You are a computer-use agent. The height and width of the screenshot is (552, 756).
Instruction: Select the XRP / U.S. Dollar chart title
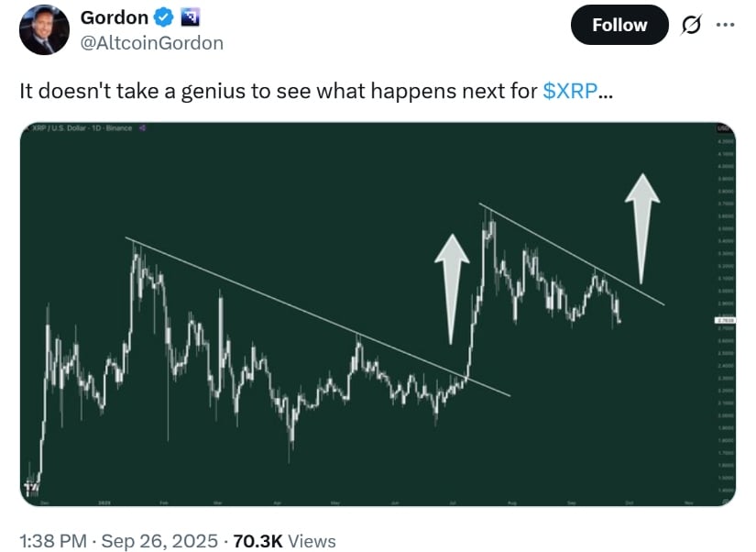[82, 127]
